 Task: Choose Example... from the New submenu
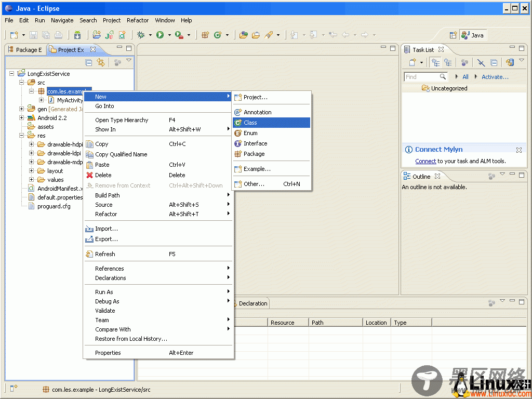click(271, 169)
